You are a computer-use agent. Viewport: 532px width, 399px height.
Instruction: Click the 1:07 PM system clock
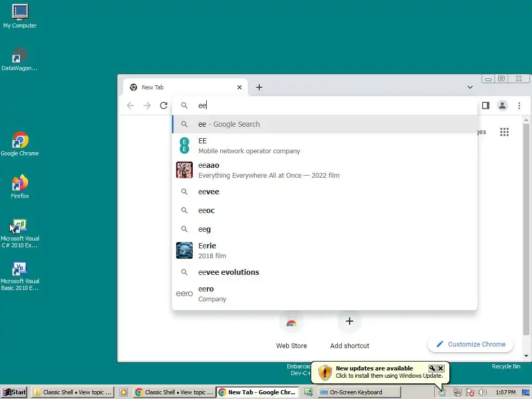pyautogui.click(x=506, y=392)
